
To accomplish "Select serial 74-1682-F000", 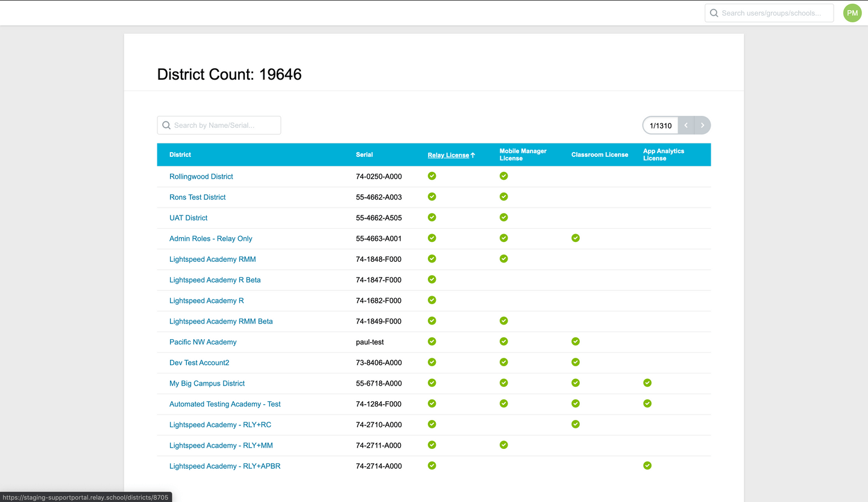I will (x=379, y=300).
